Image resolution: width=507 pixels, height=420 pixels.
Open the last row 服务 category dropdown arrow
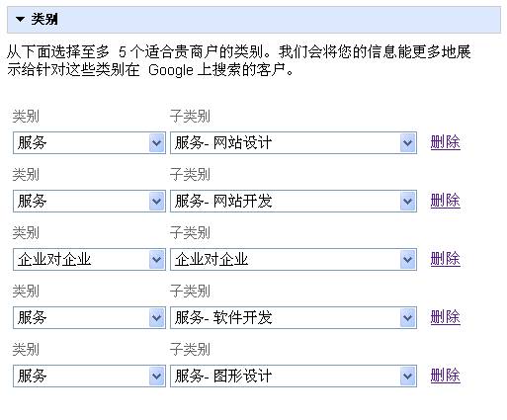(157, 377)
